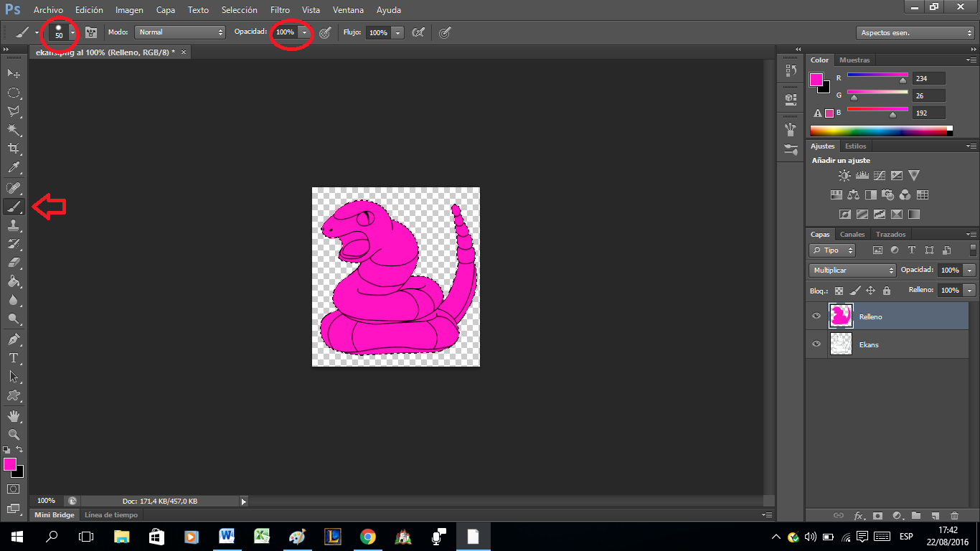
Task: Select the Path Selection tool
Action: [14, 376]
